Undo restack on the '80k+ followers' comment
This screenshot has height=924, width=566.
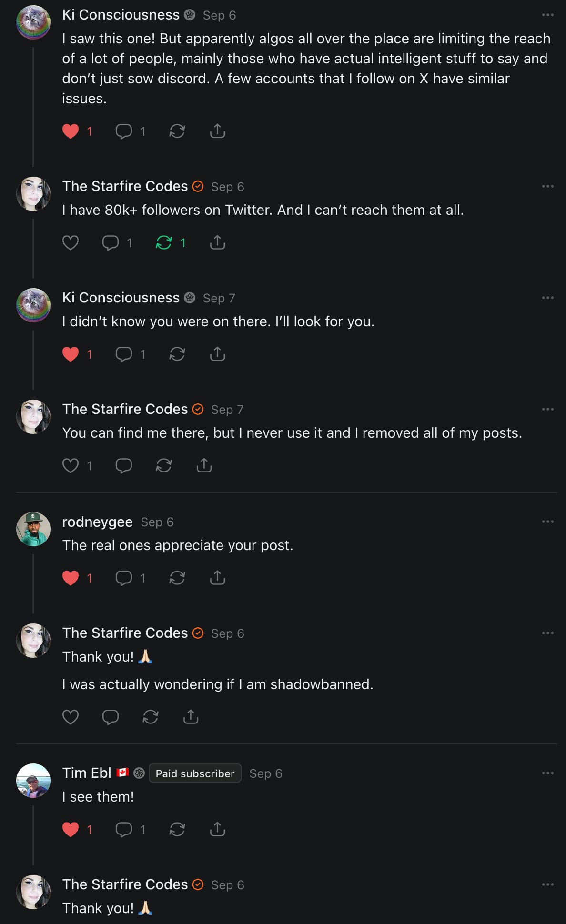tap(164, 242)
